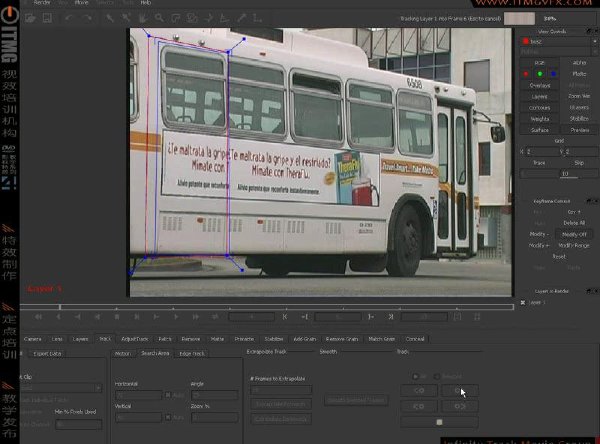Click the Delete All keyframes button
Viewport: 600px width, 444px height.
click(574, 223)
